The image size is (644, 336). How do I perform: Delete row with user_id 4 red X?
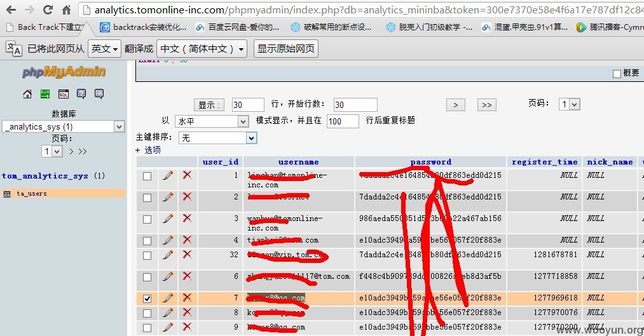click(x=188, y=239)
